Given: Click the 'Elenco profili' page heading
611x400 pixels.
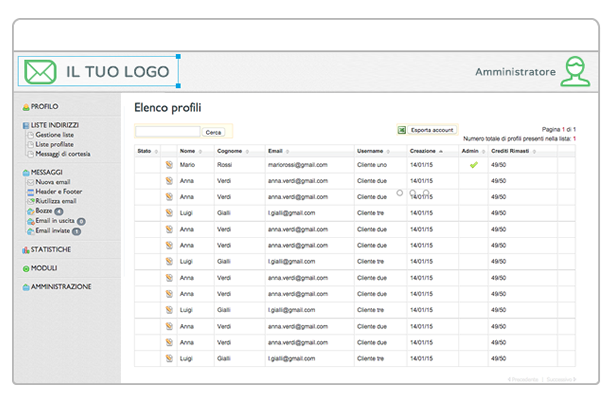Looking at the screenshot, I should [168, 108].
